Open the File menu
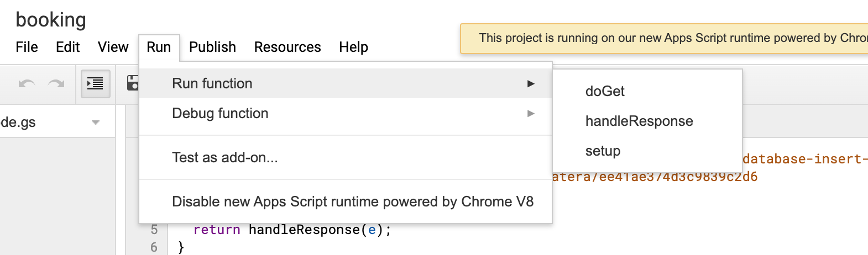The width and height of the screenshot is (868, 255). (27, 47)
